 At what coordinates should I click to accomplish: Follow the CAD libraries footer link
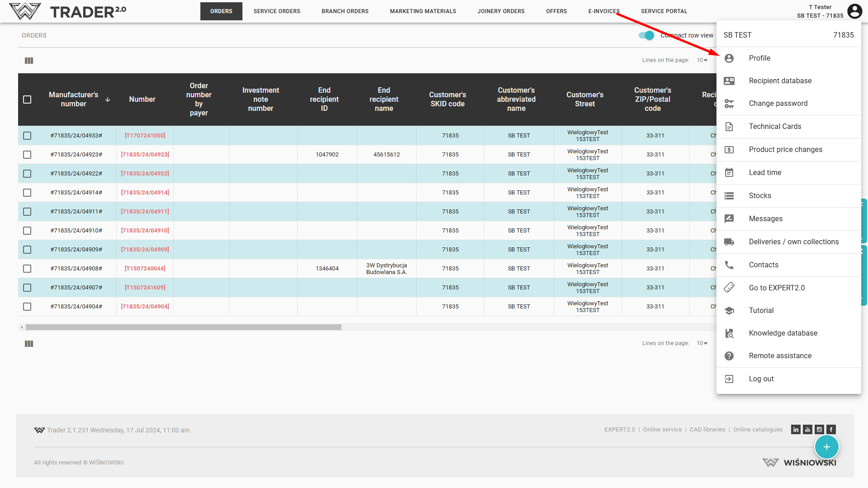point(707,430)
